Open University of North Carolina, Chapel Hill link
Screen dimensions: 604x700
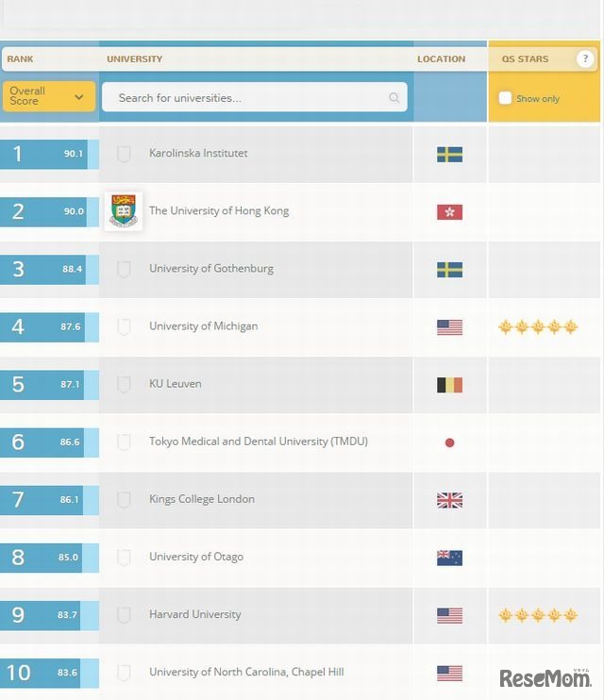click(246, 673)
